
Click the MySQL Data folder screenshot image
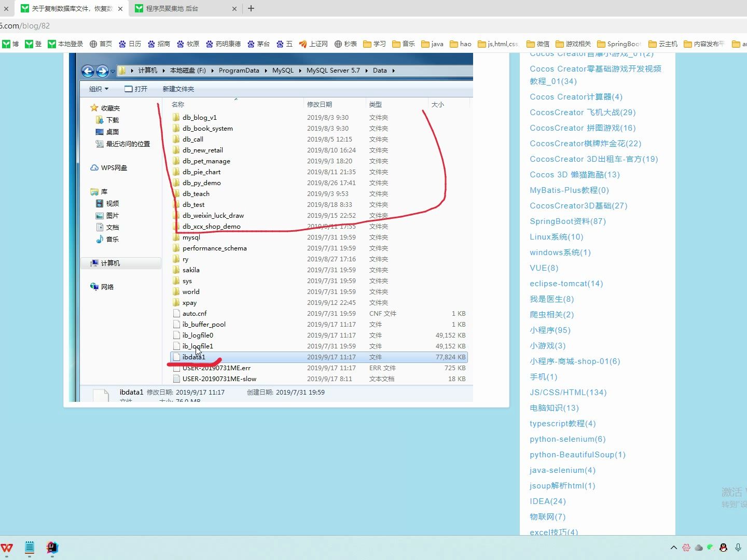(271, 227)
